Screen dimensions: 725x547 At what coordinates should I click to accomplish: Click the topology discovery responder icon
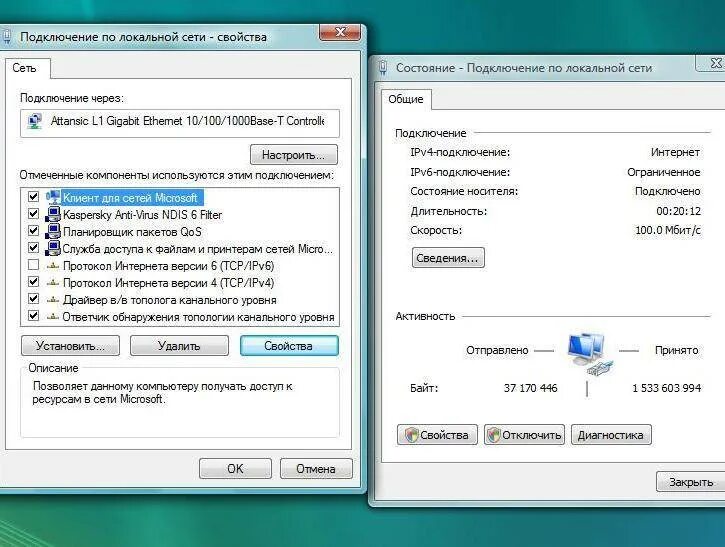[x=53, y=317]
